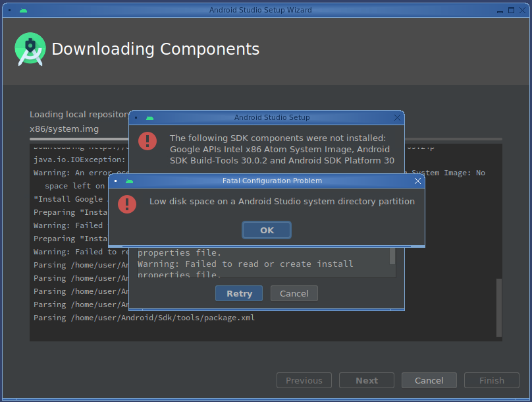Maximize the Android Studio Setup Wizard window
The image size is (532, 402).
tap(511, 11)
